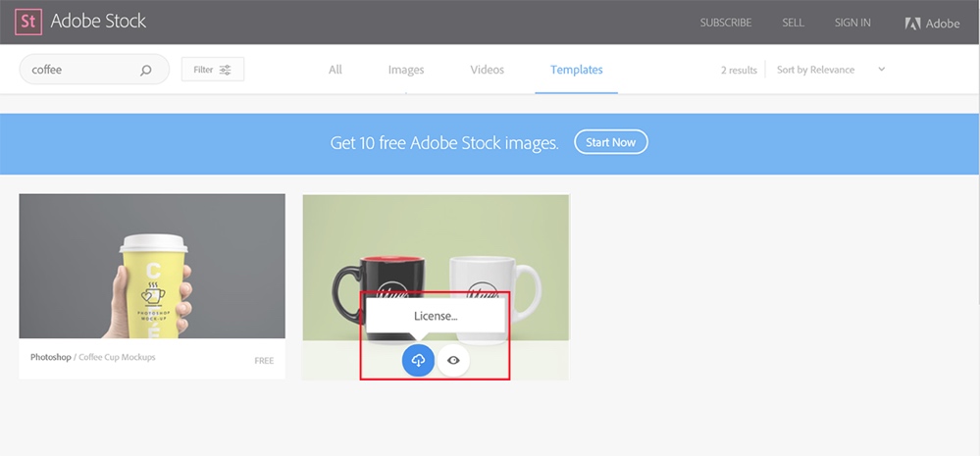Switch to the All tab
The height and width of the screenshot is (456, 980).
click(335, 70)
